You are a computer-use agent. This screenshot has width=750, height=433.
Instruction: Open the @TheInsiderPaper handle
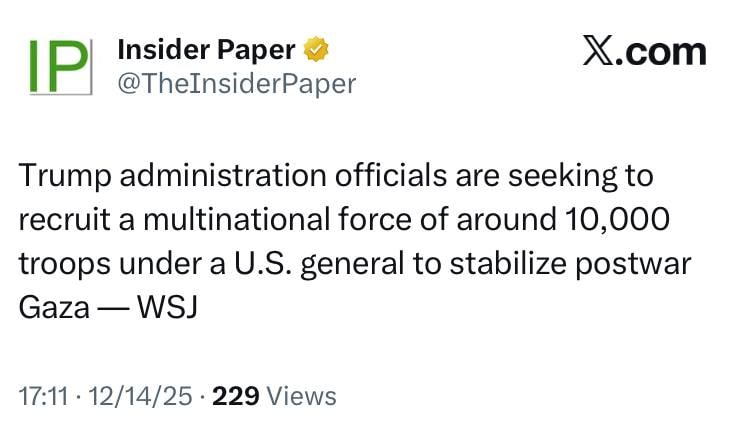click(237, 84)
